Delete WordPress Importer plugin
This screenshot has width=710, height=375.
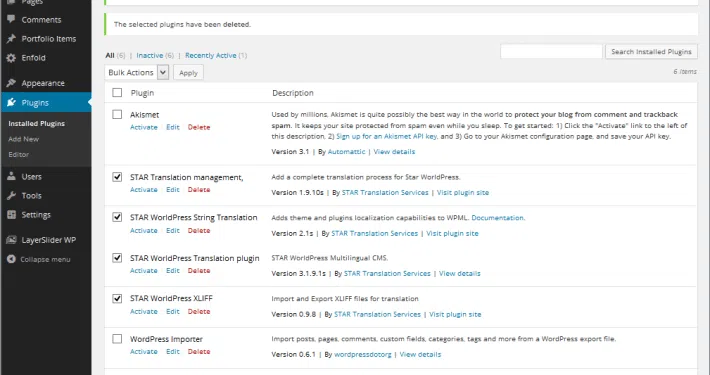199,351
